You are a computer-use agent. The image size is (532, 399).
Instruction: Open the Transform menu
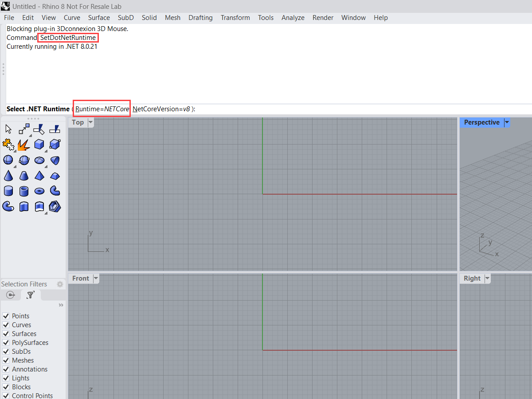pyautogui.click(x=235, y=18)
